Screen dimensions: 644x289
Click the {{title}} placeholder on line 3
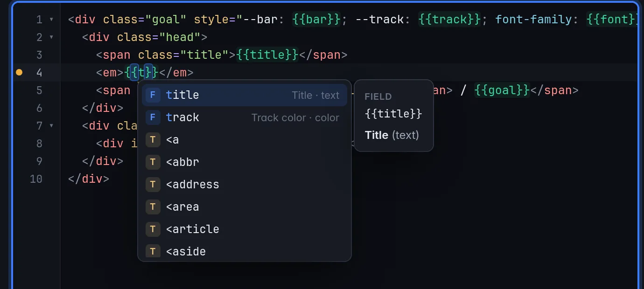pos(267,55)
